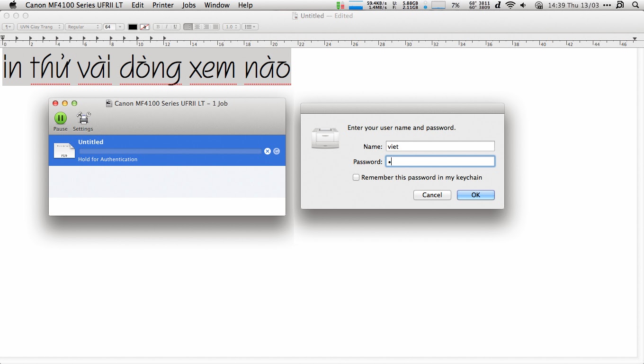Click the printer icon in queue title
This screenshot has height=364, width=644.
(x=109, y=103)
